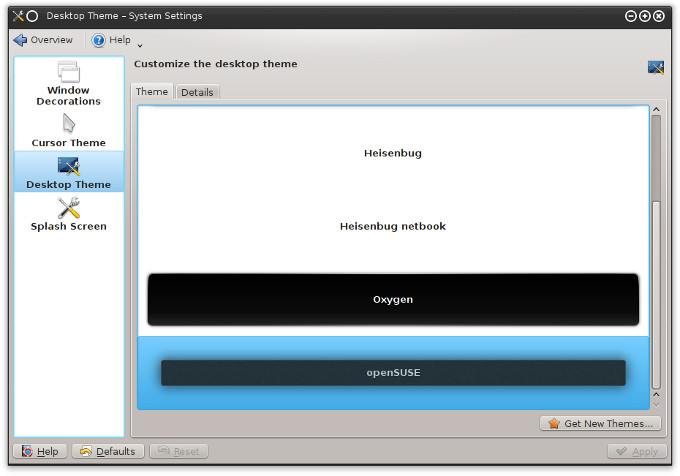This screenshot has height=476, width=680.
Task: Open Desktop Theme sidebar icon
Action: coord(68,166)
